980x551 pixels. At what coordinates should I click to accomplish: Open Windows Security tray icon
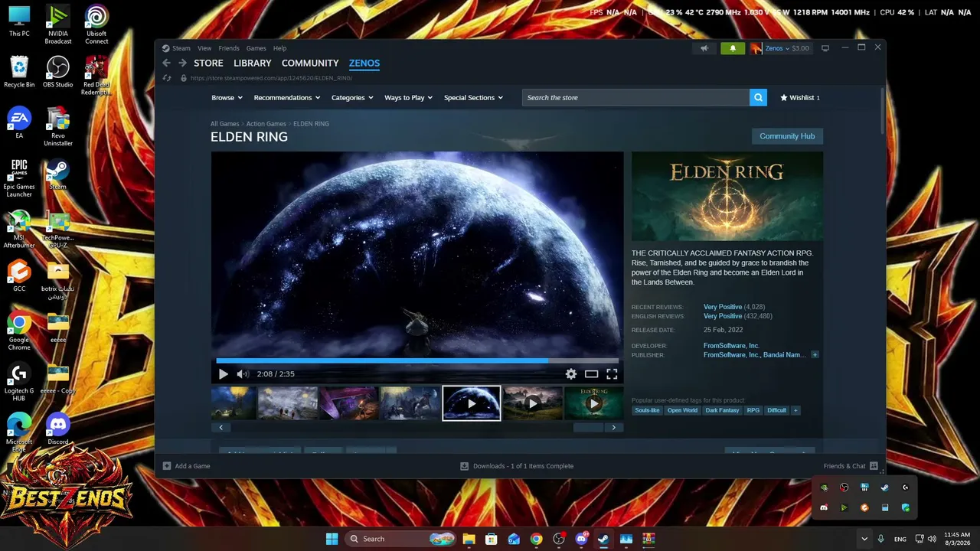pos(906,507)
